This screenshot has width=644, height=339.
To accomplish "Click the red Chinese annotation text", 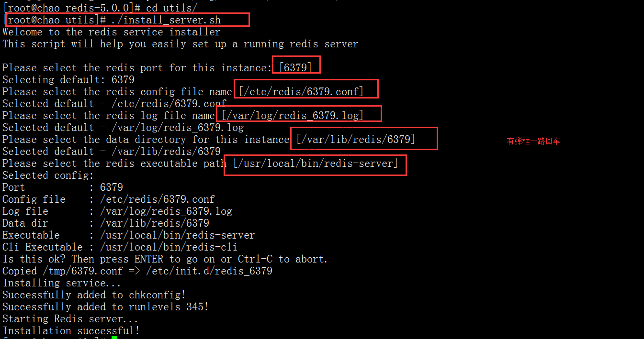I will pyautogui.click(x=533, y=142).
